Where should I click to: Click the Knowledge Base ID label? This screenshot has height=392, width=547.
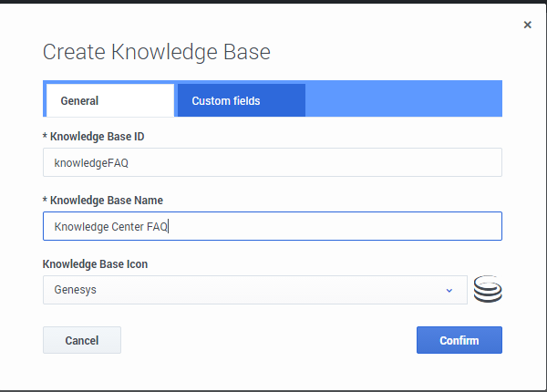click(97, 137)
